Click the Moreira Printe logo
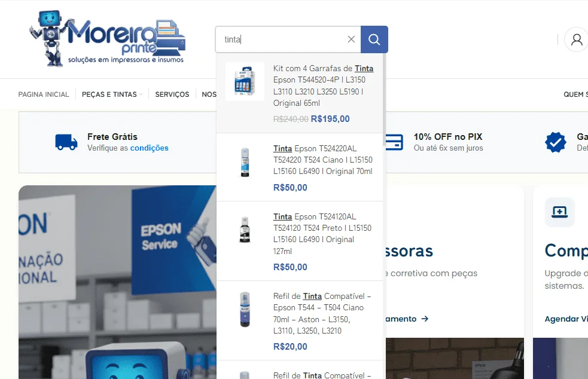Image resolution: width=588 pixels, height=379 pixels. tap(108, 39)
